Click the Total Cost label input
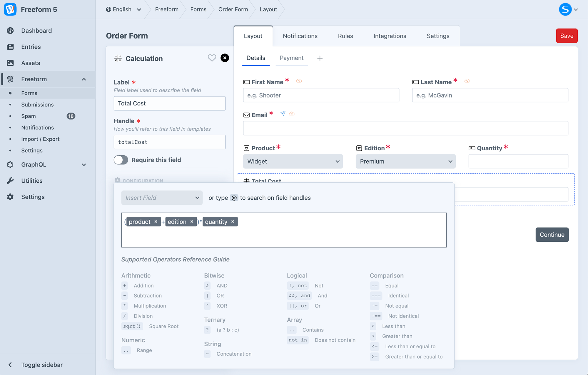 click(x=169, y=103)
